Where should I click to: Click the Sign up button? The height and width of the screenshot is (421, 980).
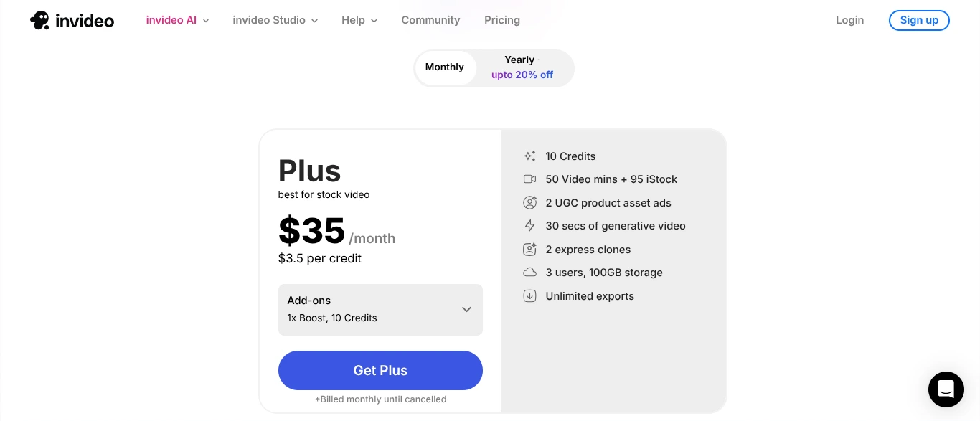pos(919,20)
